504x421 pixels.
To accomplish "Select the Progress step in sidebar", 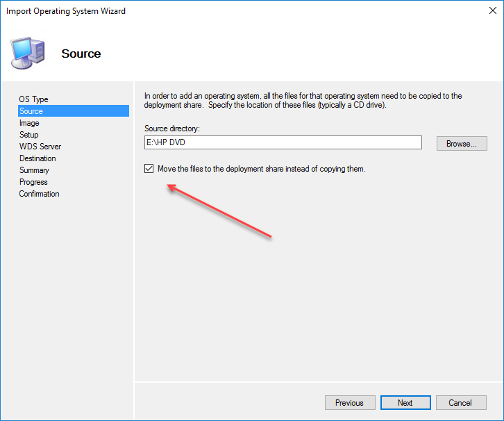I will click(33, 182).
